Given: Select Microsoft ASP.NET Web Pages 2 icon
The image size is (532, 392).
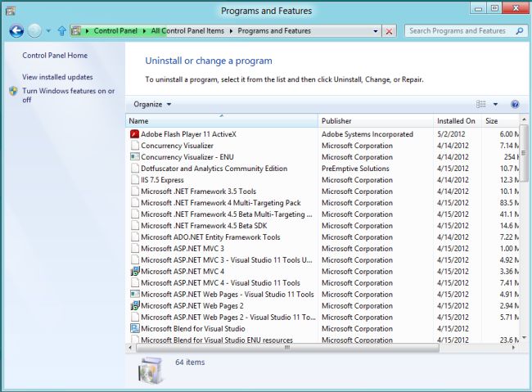Looking at the screenshot, I should (135, 306).
